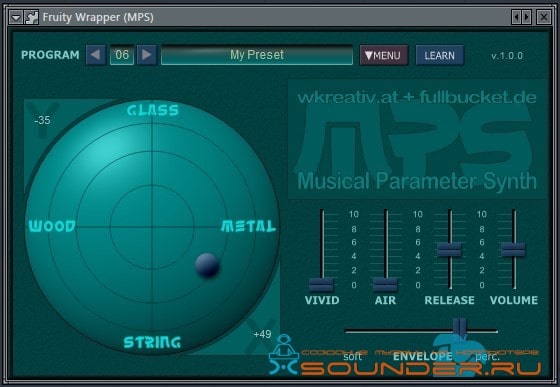560x387 pixels.
Task: Click the center crosshair of the XY pad
Action: 152,226
